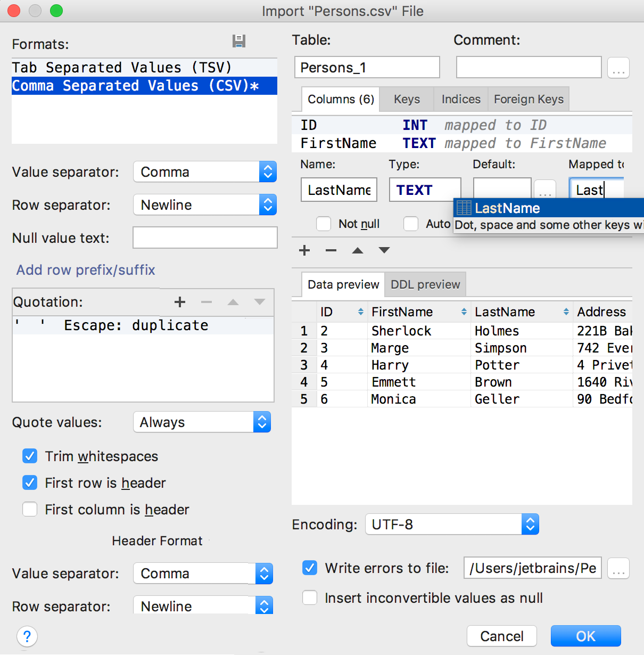Screen dimensions: 644x655
Task: Click the error file path field
Action: (533, 568)
